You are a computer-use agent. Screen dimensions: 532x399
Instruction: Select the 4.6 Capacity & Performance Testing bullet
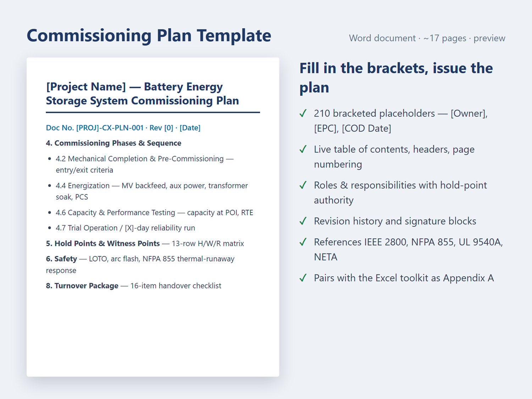click(x=154, y=212)
